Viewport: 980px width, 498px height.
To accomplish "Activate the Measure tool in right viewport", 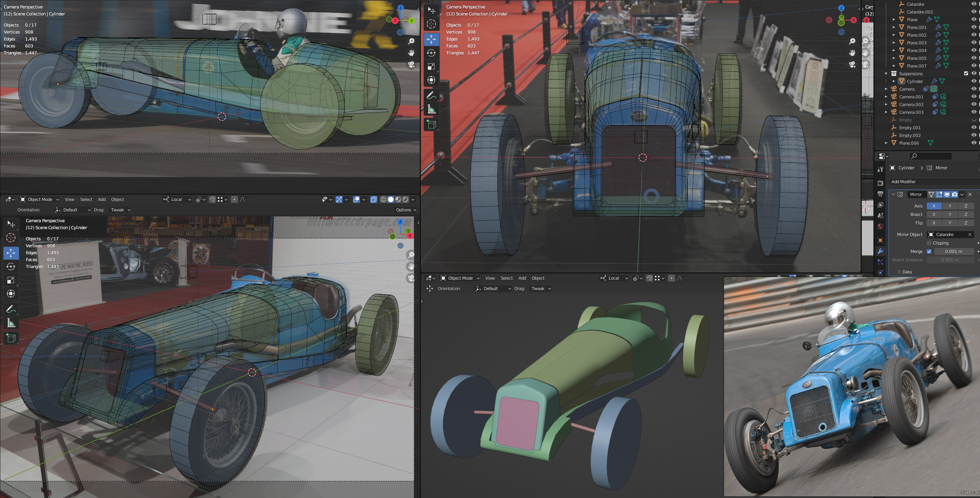I will coord(431,110).
